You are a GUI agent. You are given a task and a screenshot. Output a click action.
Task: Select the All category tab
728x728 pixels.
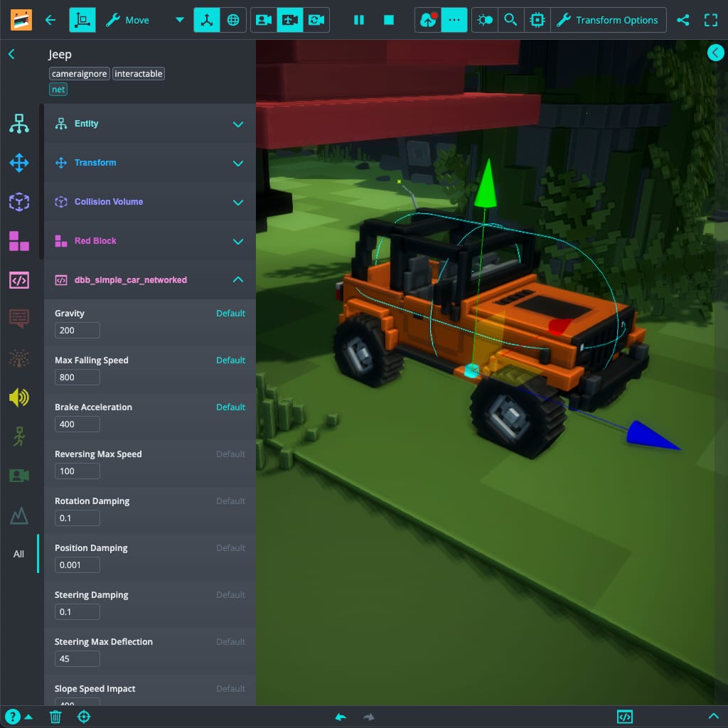click(19, 554)
